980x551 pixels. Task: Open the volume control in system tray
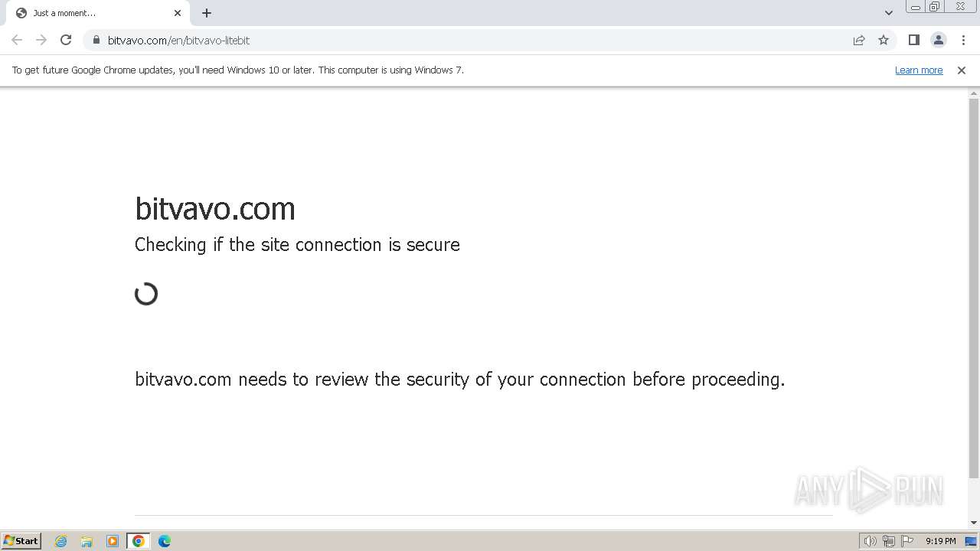coord(870,541)
